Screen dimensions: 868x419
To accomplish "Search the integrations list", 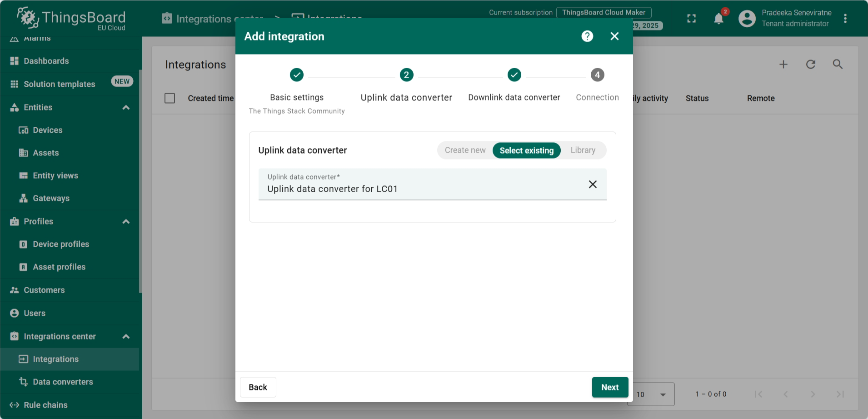I will pyautogui.click(x=838, y=65).
